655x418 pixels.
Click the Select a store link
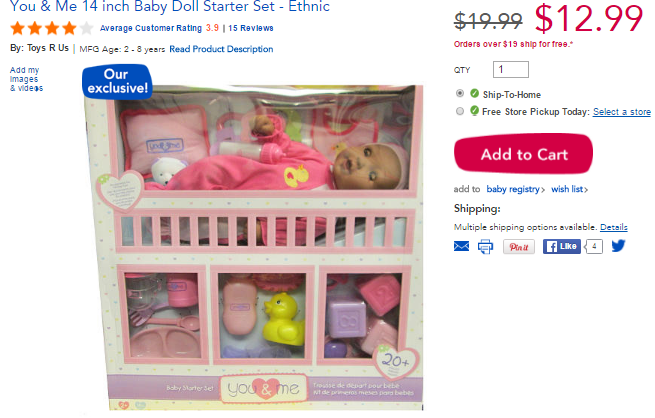click(x=622, y=112)
